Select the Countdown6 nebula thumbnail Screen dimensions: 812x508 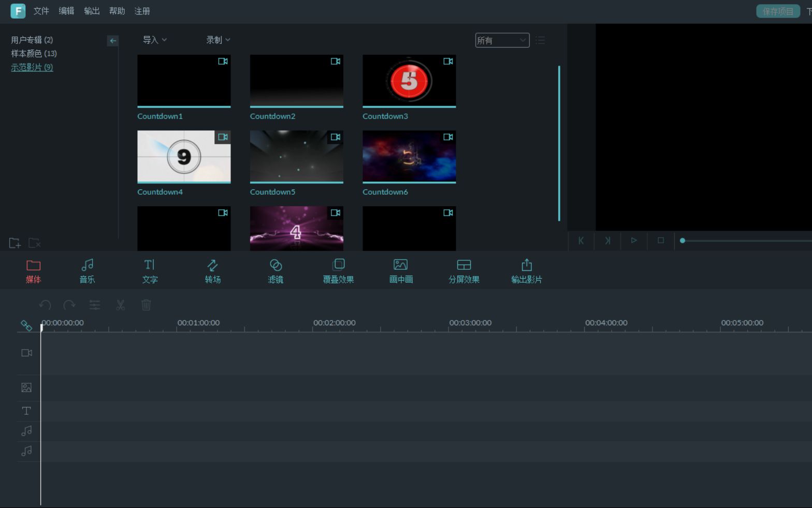[409, 156]
